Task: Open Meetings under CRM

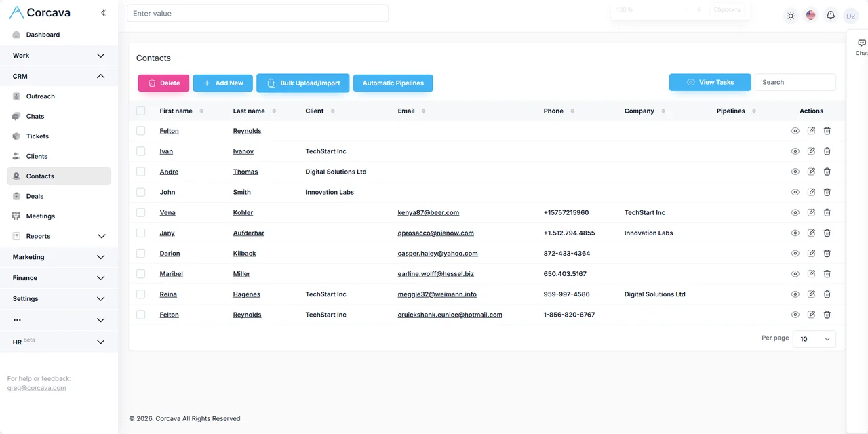Action: (x=59, y=216)
